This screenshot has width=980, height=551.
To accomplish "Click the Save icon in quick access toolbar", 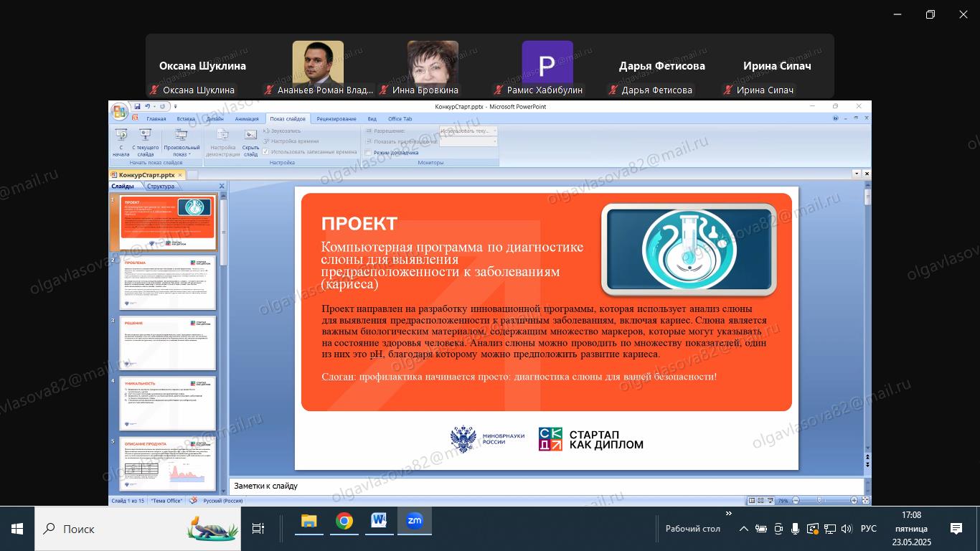I will coord(137,106).
